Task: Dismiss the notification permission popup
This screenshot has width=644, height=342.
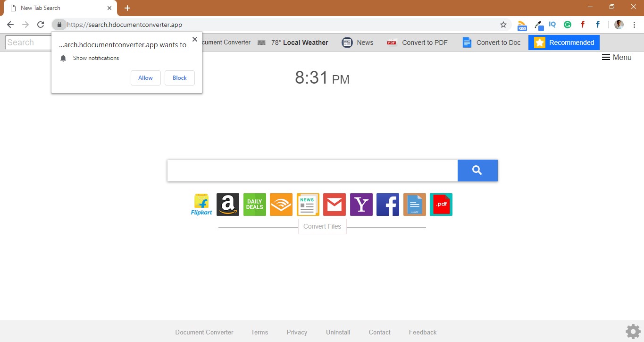Action: 195,39
